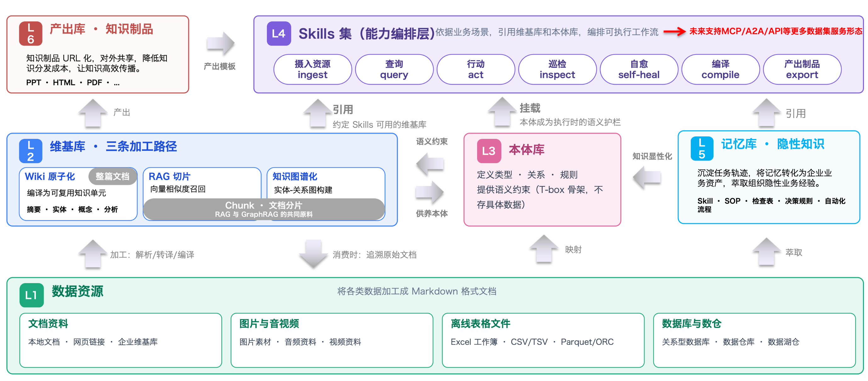Screen dimensions: 868x381
Task: Click the 产出库 · 知识制品 heading
Action: click(101, 29)
